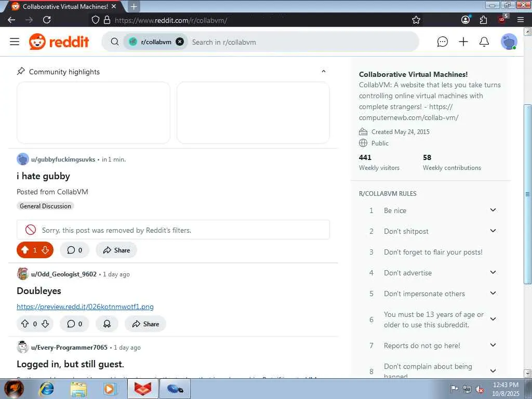Open the Doubleyes post title
The height and width of the screenshot is (399, 532).
pos(39,291)
